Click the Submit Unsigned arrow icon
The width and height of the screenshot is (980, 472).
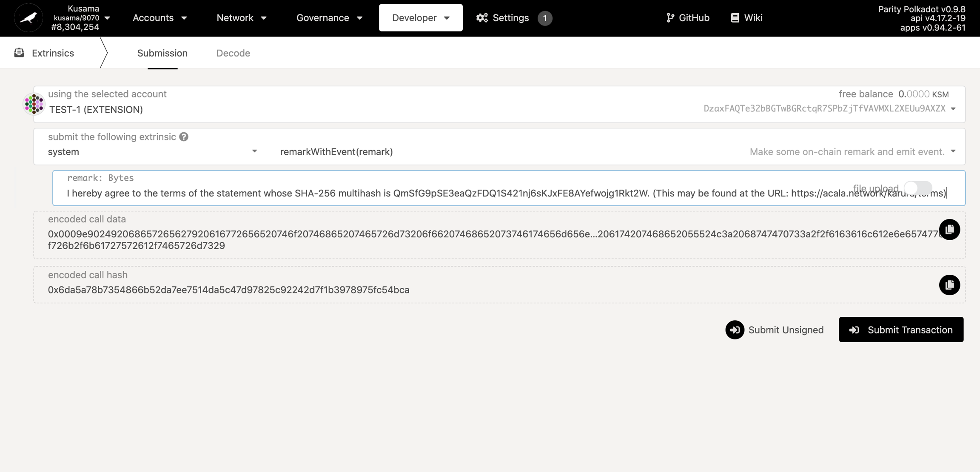[x=735, y=330]
